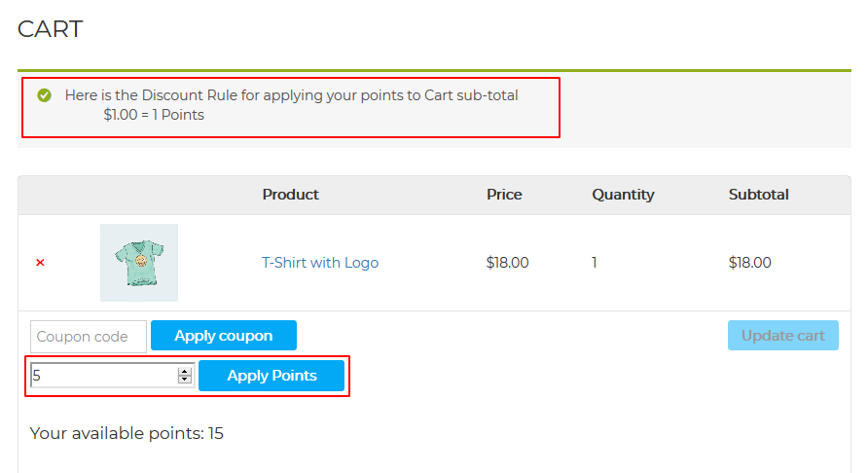Increase points with the up spinner arrow

pyautogui.click(x=185, y=371)
